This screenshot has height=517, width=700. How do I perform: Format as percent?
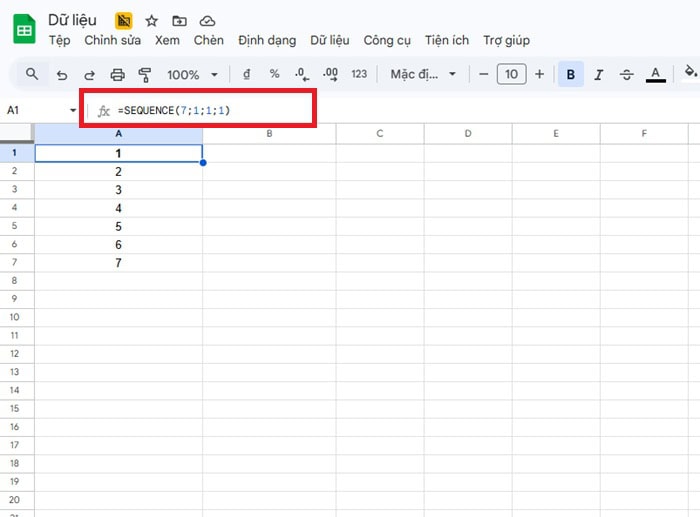274,74
